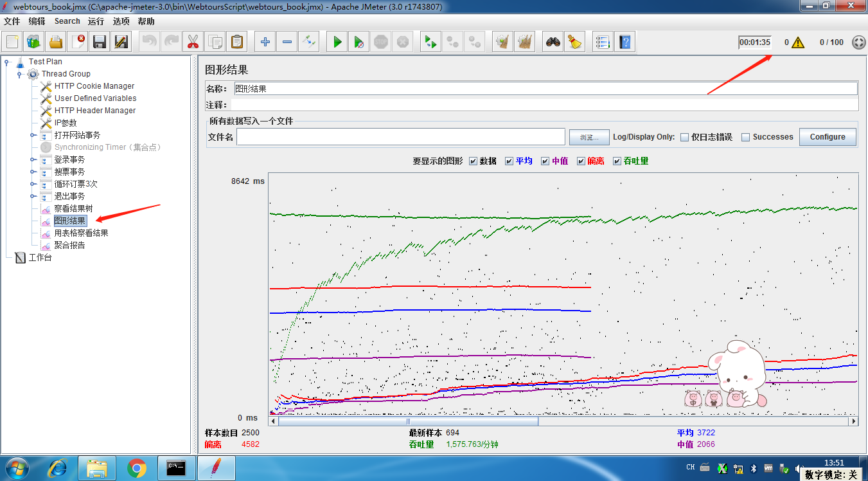Toggle the 中值 graph checkbox
The image size is (868, 481).
coord(545,161)
